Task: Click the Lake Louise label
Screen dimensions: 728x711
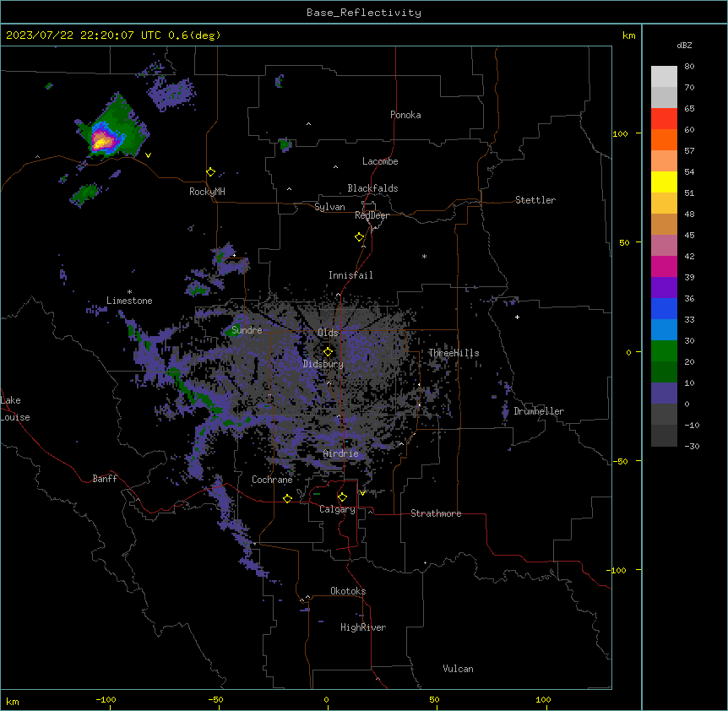Action: [x=15, y=409]
